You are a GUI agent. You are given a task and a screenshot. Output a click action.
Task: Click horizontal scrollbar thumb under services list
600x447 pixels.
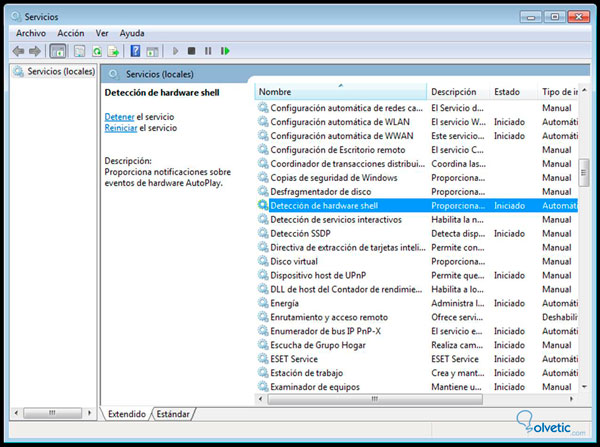(375, 399)
